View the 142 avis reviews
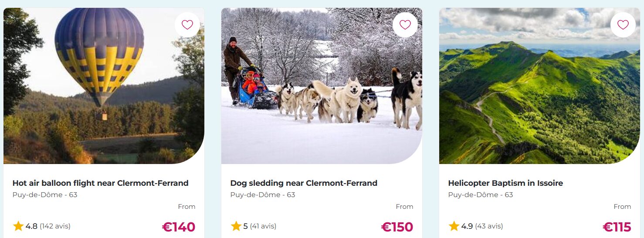 [x=55, y=226]
